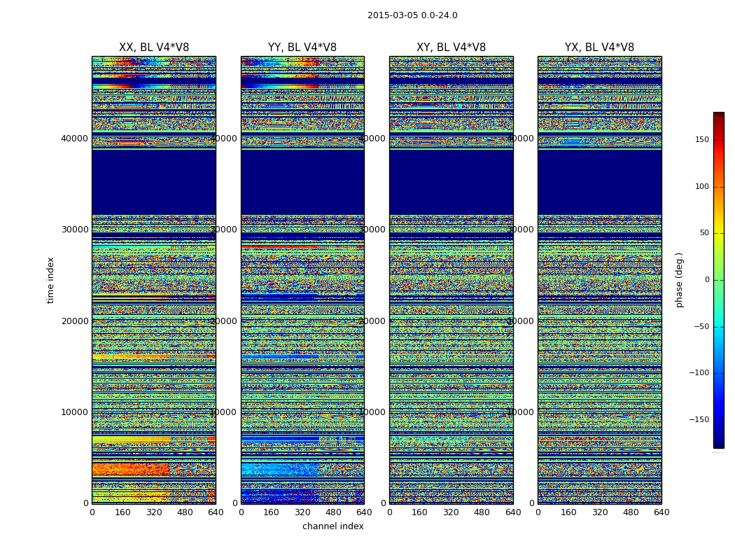Click the 150 tick on the colorbar
The height and width of the screenshot is (560, 735).
[701, 139]
